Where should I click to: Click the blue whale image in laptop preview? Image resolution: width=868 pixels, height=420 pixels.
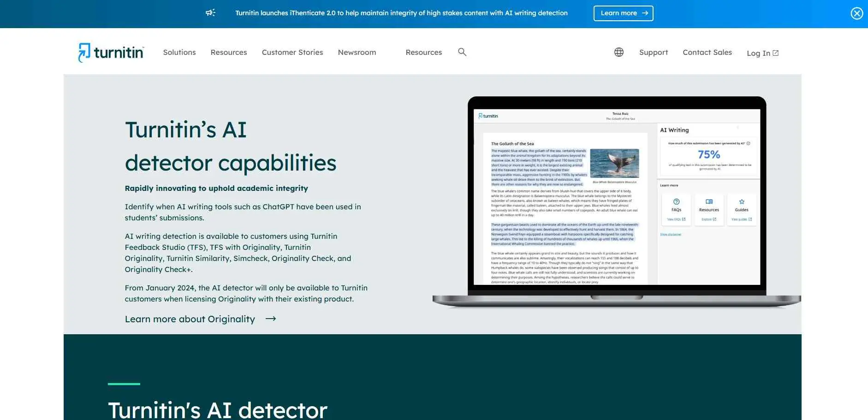[x=614, y=163]
